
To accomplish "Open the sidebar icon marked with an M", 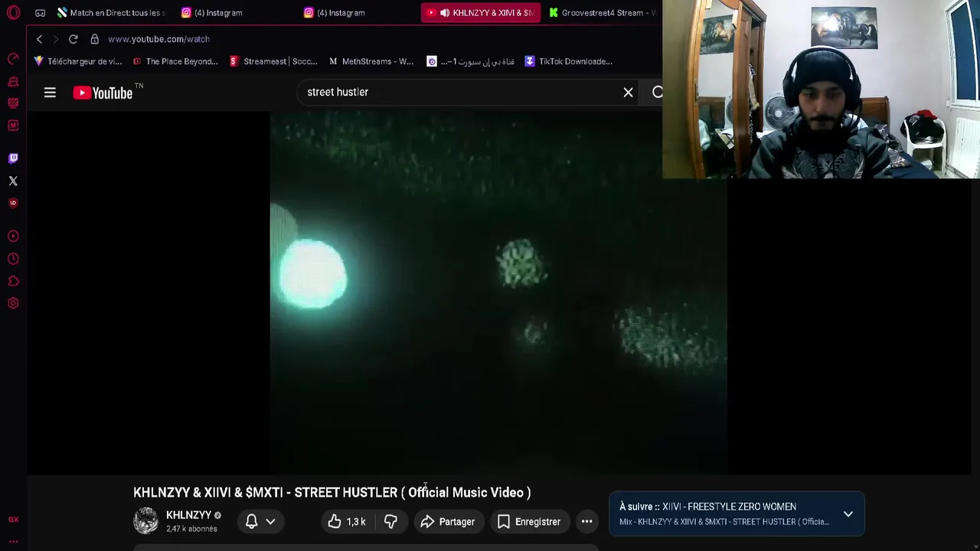I will click(13, 125).
